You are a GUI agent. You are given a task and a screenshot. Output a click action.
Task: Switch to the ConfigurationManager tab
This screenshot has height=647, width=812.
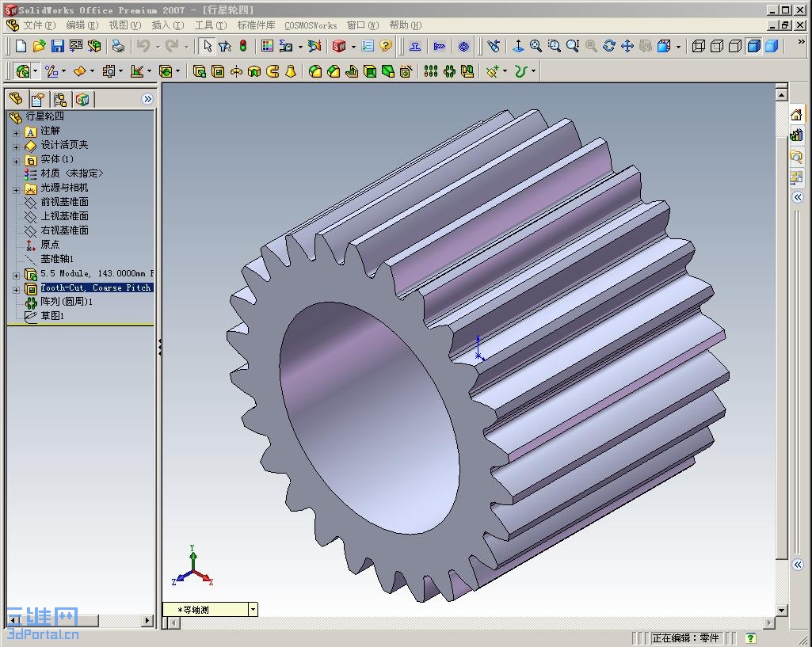coord(60,99)
